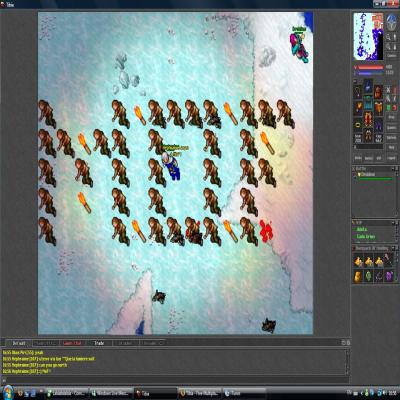Screen dimensions: 400x400
Task: Close the last chat channel tab
Action: pos(161,343)
